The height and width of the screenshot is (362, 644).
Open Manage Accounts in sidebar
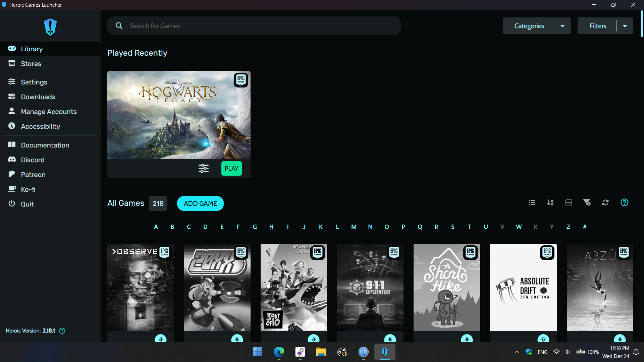49,112
